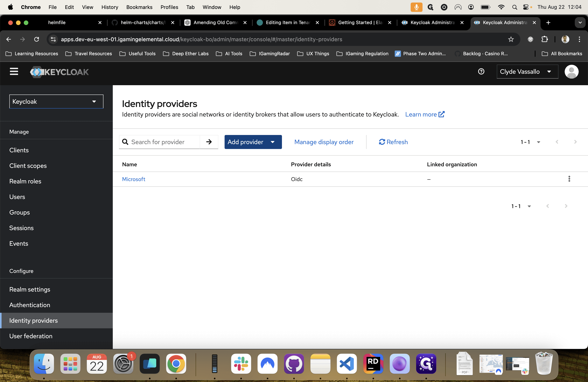Open the Microsoft row kebab menu
The height and width of the screenshot is (382, 588).
coord(569,179)
